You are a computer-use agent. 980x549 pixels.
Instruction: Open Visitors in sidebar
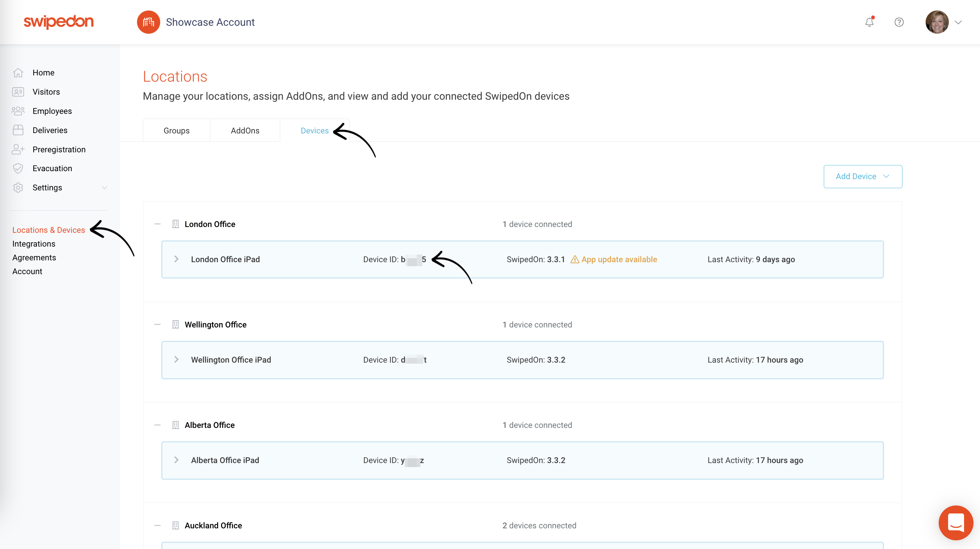tap(46, 92)
